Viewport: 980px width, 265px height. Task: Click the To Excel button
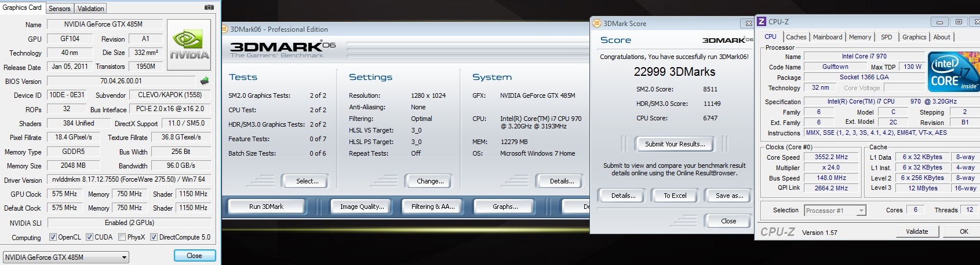point(675,196)
